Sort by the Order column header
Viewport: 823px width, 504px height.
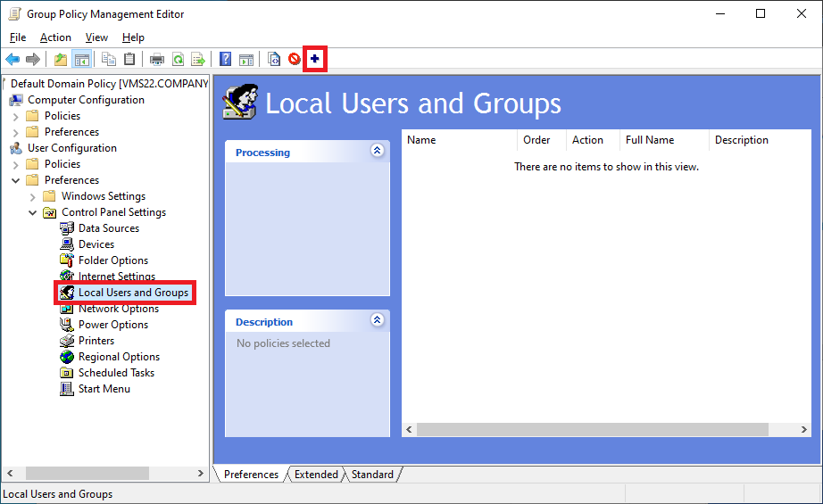(x=542, y=140)
